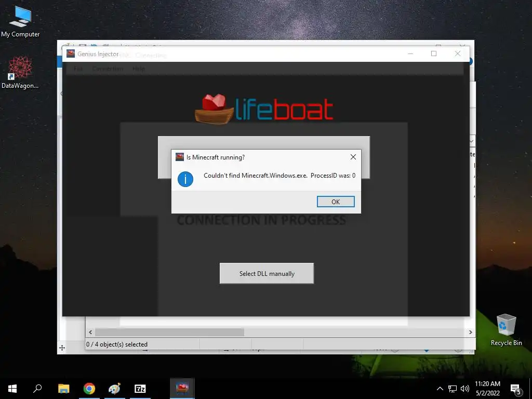Close the 'Is Minecraft running?' dialog

tap(353, 157)
